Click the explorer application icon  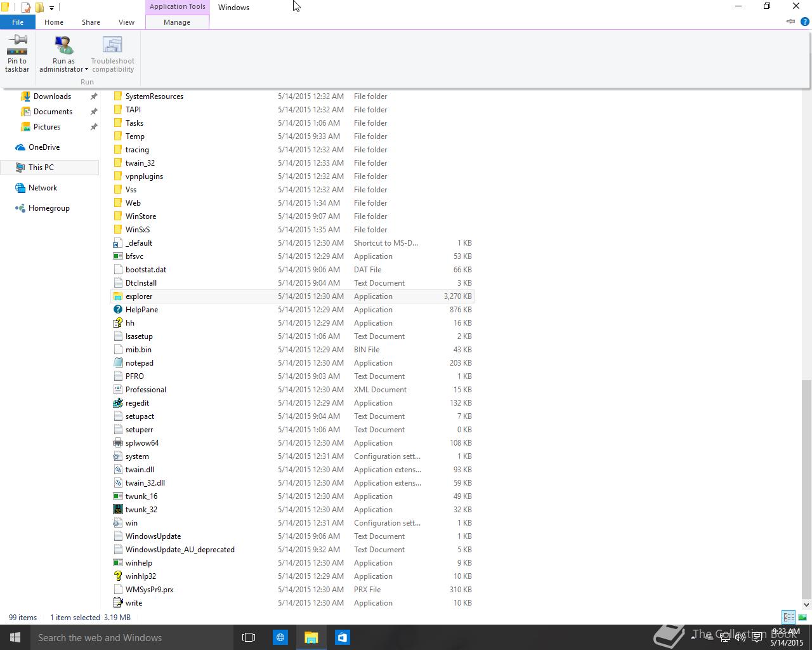coord(117,296)
